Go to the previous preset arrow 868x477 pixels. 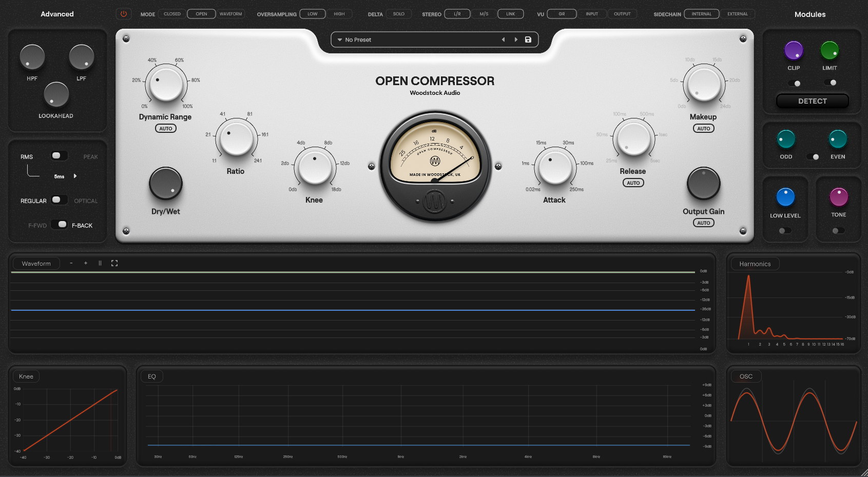point(503,39)
